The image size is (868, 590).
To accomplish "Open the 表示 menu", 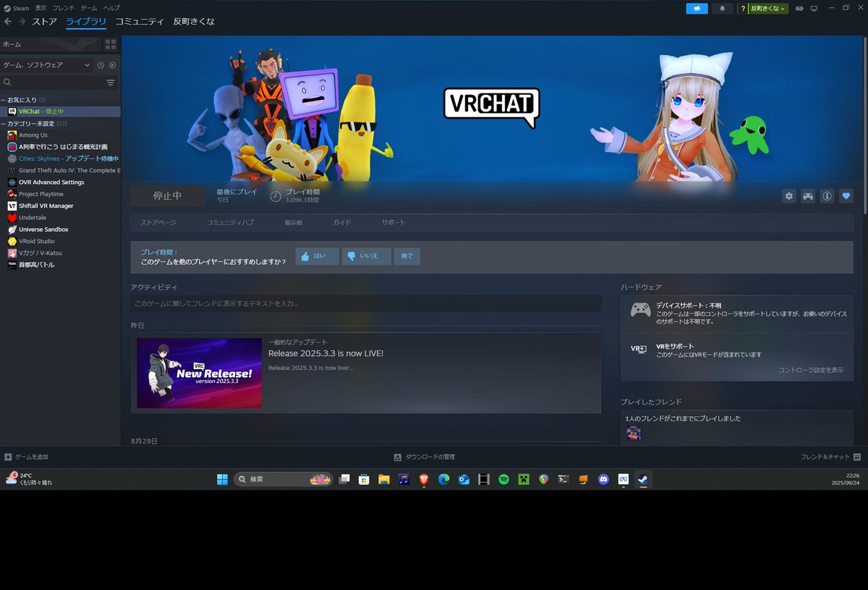I will 41,8.
